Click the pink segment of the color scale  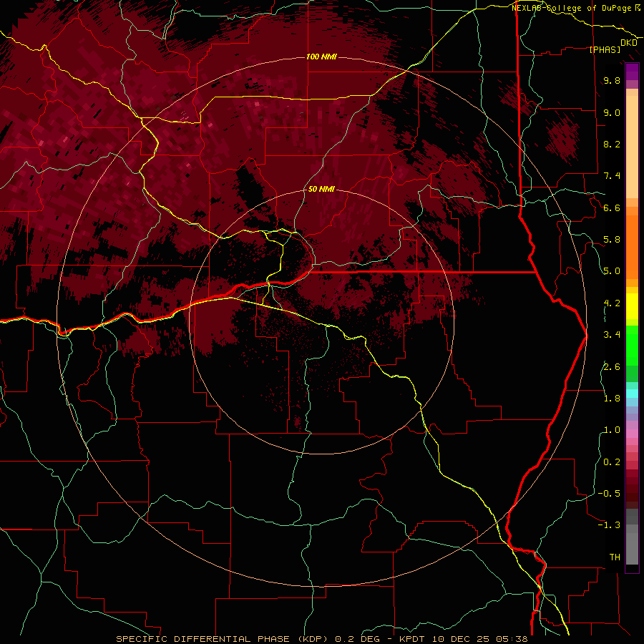[632, 434]
